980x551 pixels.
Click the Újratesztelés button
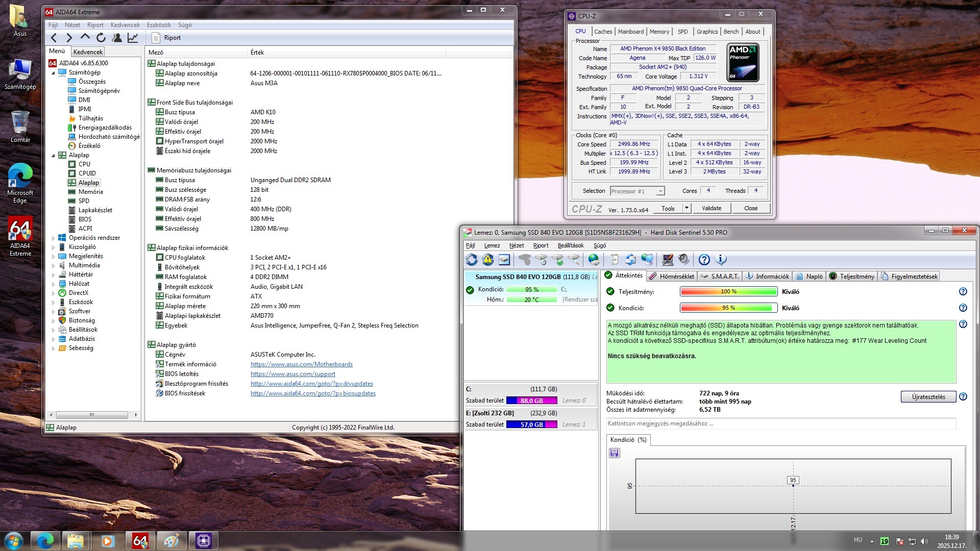point(928,397)
